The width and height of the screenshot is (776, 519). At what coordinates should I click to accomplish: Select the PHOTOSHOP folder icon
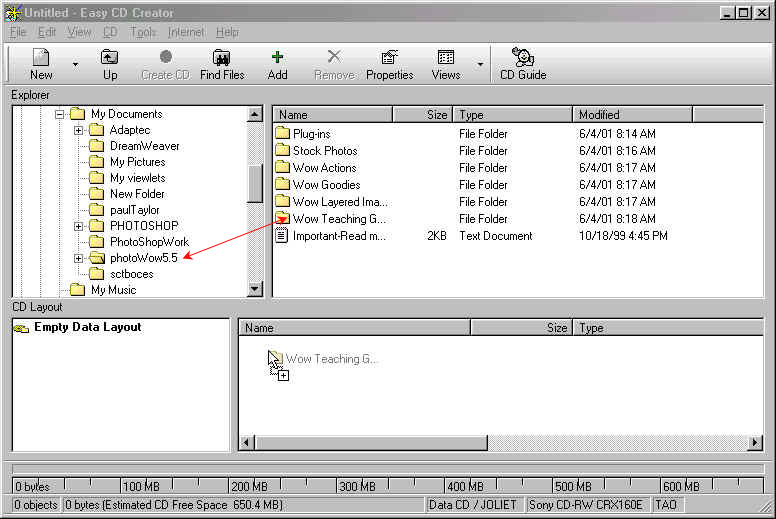pos(97,226)
